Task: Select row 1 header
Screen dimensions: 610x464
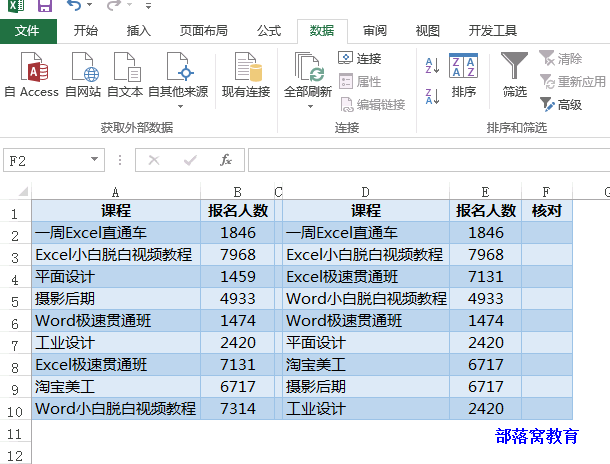Action: tap(15, 213)
